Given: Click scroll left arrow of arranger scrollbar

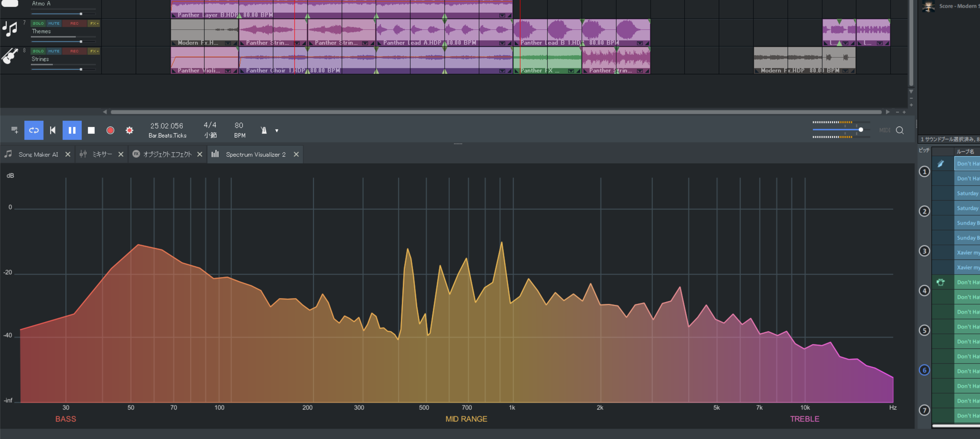Looking at the screenshot, I should 104,112.
